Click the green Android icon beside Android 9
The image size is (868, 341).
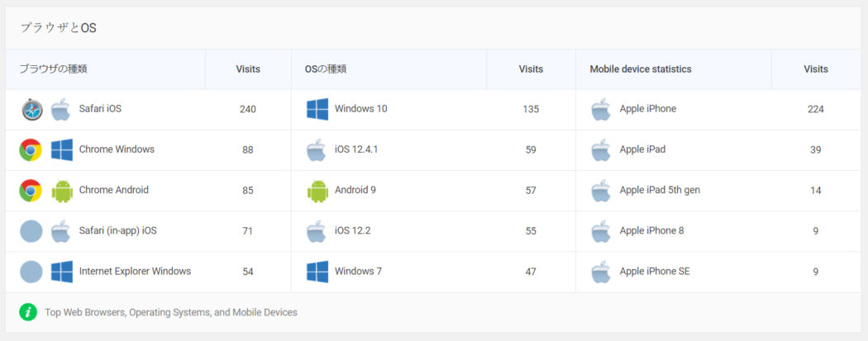(x=317, y=191)
